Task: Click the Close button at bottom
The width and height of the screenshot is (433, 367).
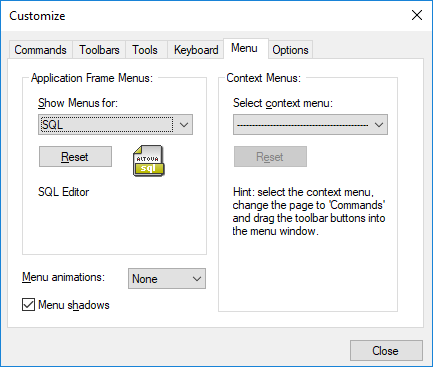Action: (386, 351)
